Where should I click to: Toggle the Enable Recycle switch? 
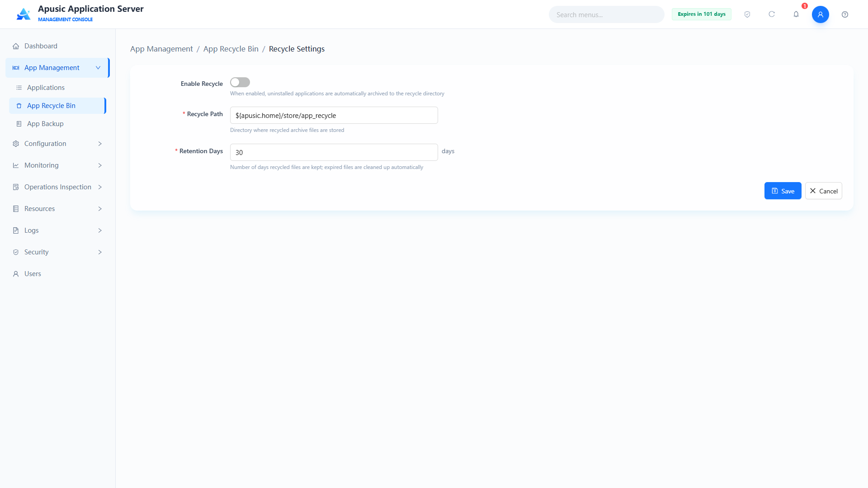click(x=240, y=82)
